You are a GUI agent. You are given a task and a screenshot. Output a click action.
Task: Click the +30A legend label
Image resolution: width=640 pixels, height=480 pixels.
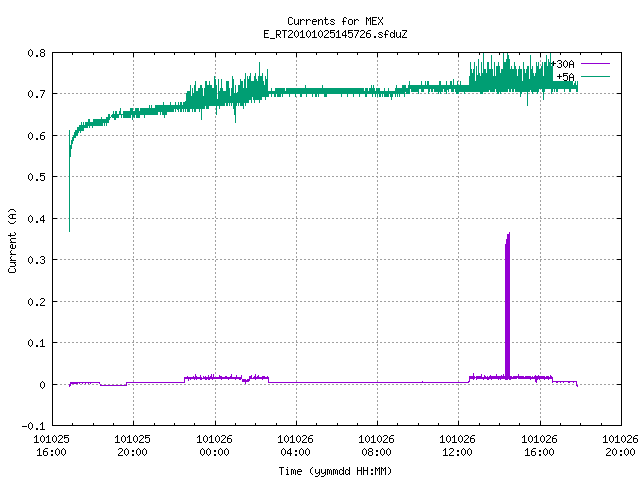coord(562,64)
